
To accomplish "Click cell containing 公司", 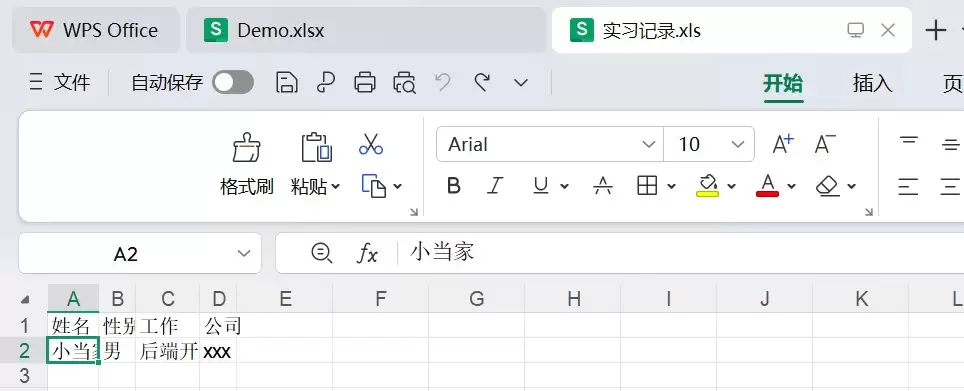I will click(x=218, y=325).
